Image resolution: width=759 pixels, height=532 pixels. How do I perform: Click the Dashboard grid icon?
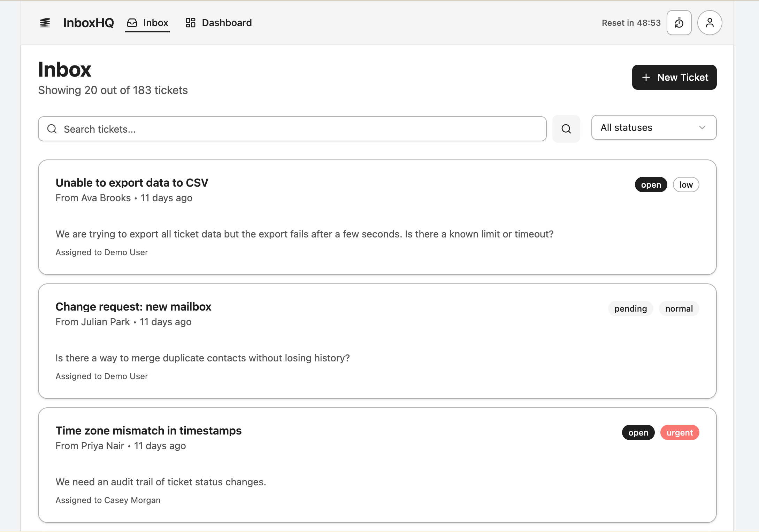(x=190, y=23)
